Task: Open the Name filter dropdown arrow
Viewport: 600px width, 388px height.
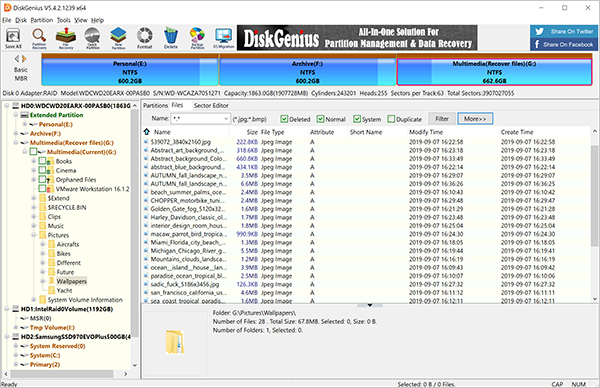Action: [226, 119]
